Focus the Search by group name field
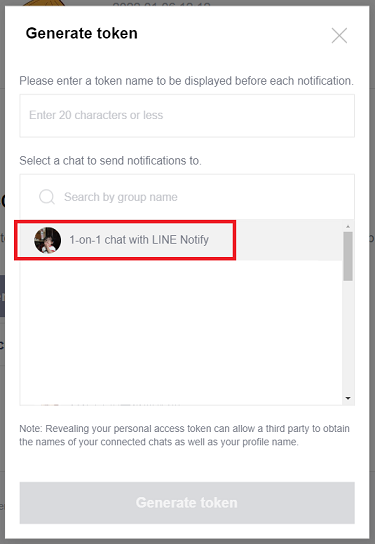 [187, 197]
